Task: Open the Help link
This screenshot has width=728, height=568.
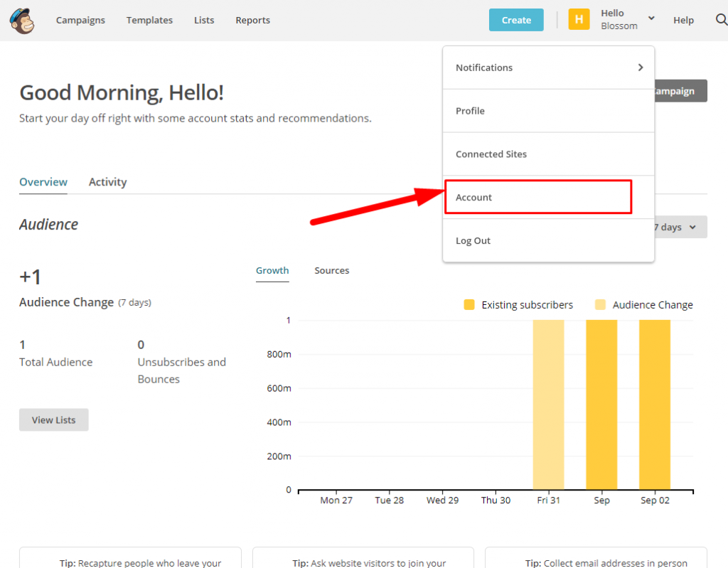Action: [683, 20]
